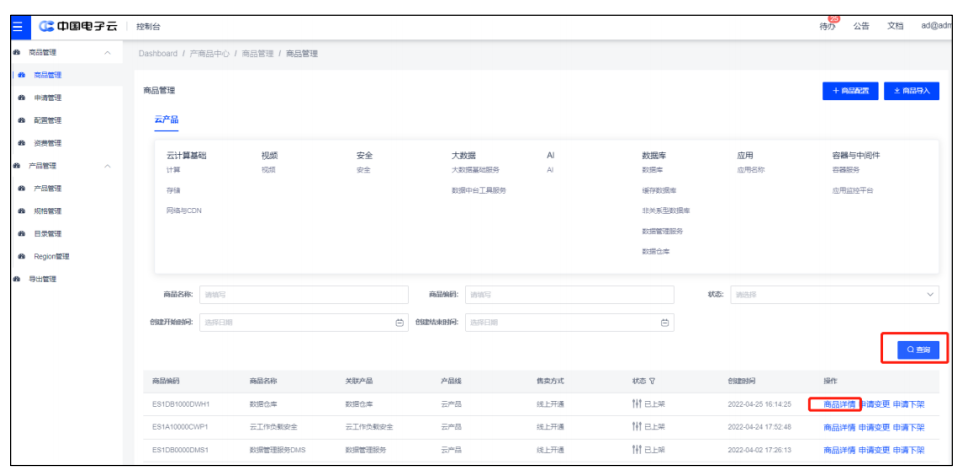Click 申请下架 for row ES1DB1000DWH1
This screenshot has width=962, height=473.
click(x=909, y=405)
